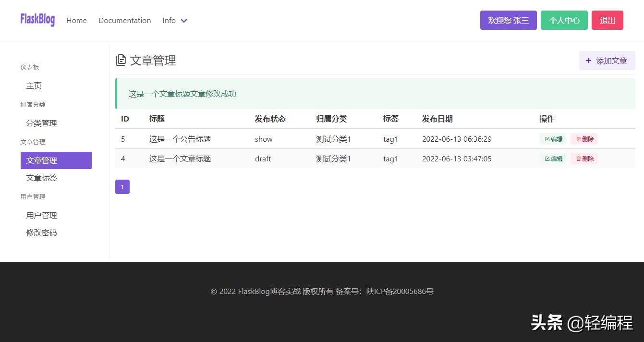Click the chevron icon next to Info
Viewport: 644px width, 342px height.
coord(183,21)
